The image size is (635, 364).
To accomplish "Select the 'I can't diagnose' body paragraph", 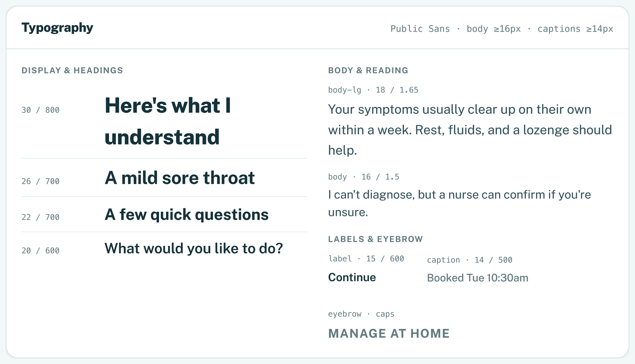I will 459,203.
